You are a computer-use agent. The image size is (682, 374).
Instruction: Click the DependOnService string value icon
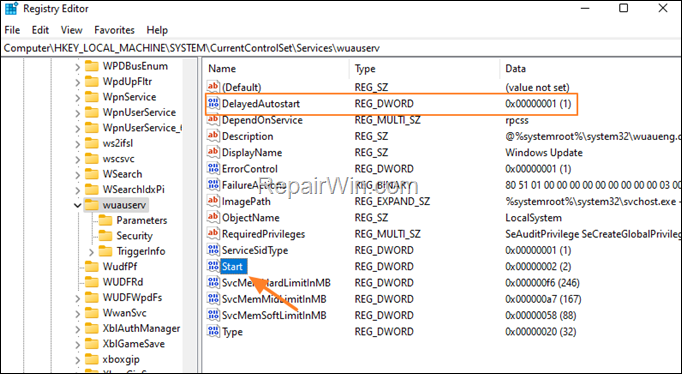point(213,120)
